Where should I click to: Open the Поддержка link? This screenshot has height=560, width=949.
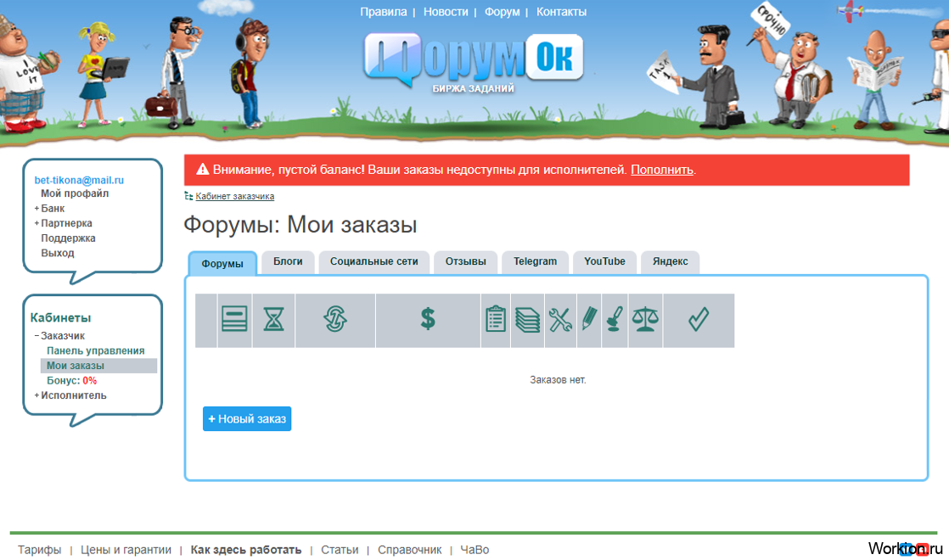point(68,238)
